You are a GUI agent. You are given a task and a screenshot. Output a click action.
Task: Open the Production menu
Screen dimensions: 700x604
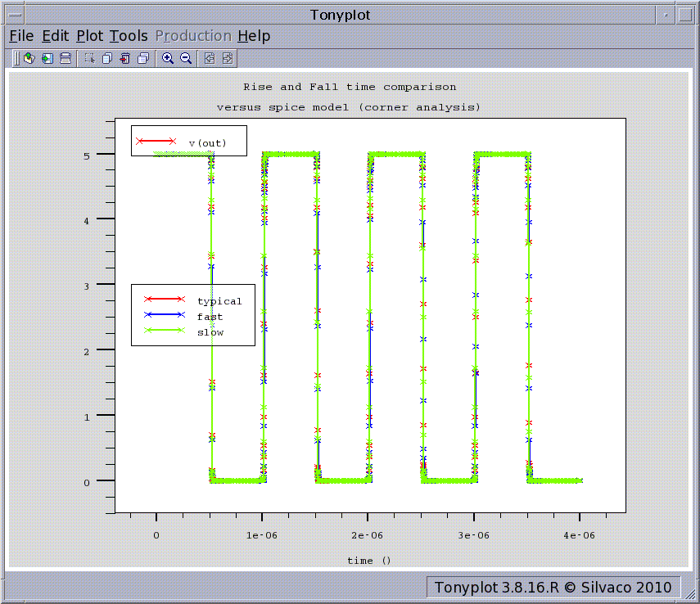(193, 36)
